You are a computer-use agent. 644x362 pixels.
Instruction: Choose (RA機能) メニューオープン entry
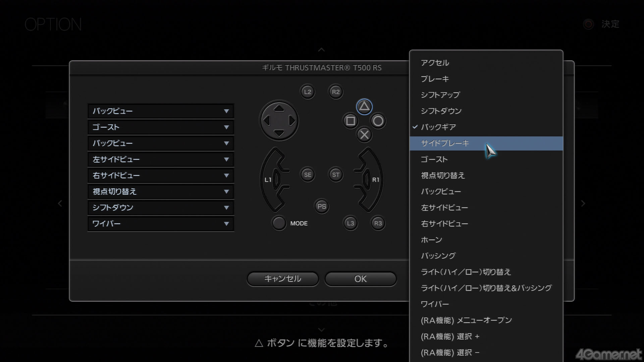(486, 320)
